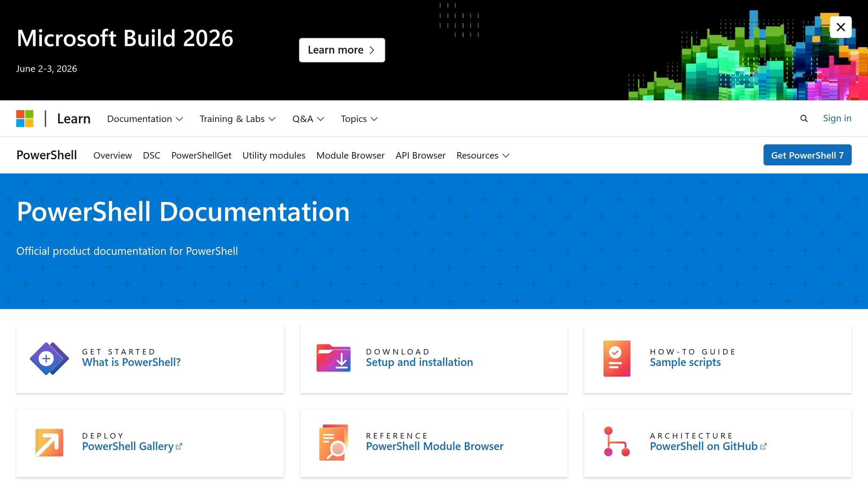The image size is (868, 488).
Task: Click the Sample scripts checklist icon
Action: click(617, 359)
